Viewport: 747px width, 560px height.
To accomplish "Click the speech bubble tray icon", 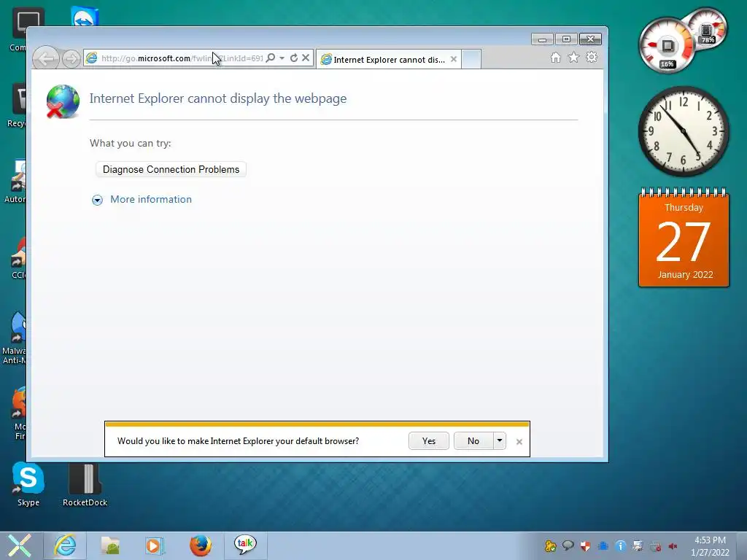I will pos(568,545).
